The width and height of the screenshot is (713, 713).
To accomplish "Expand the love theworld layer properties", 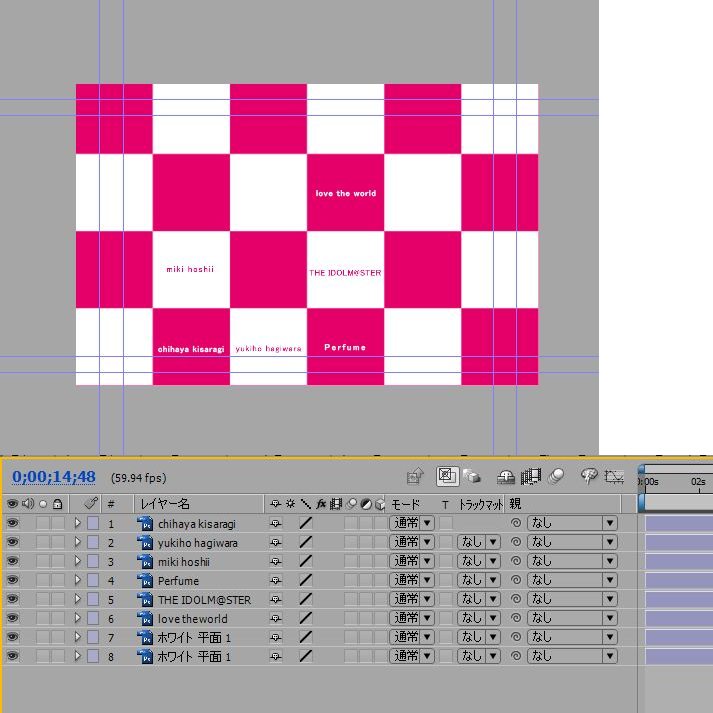I will coord(77,618).
